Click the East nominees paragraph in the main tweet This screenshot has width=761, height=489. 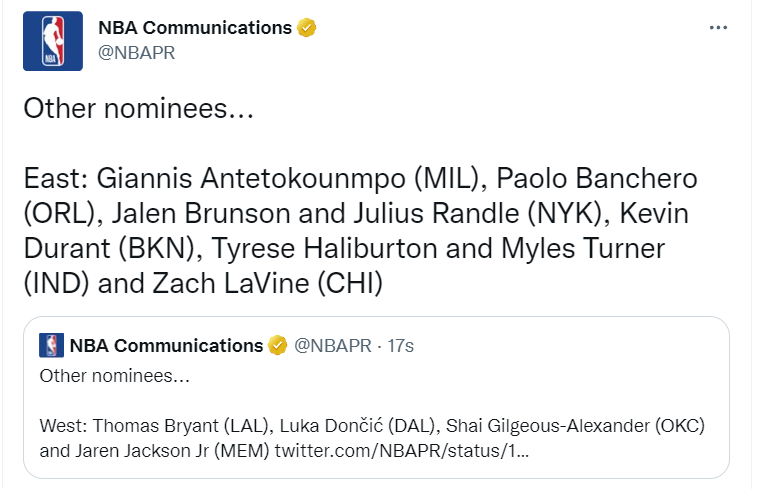coord(361,230)
